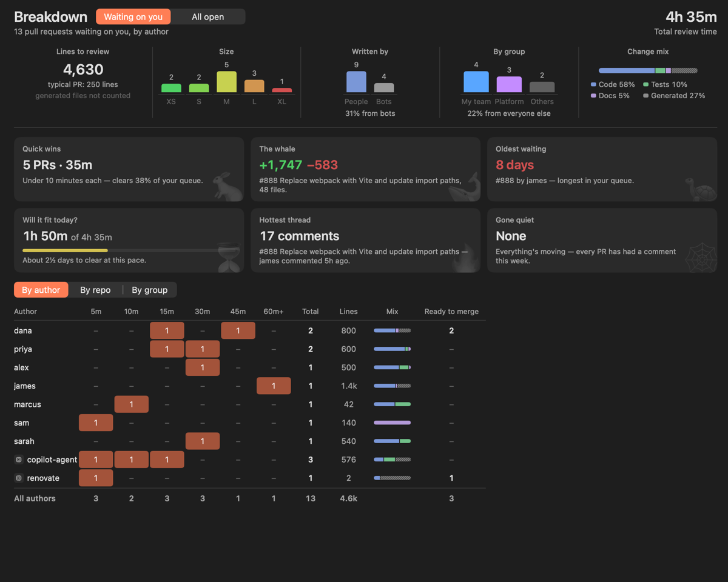
Task: Click priya's 15m cell
Action: [x=167, y=349]
